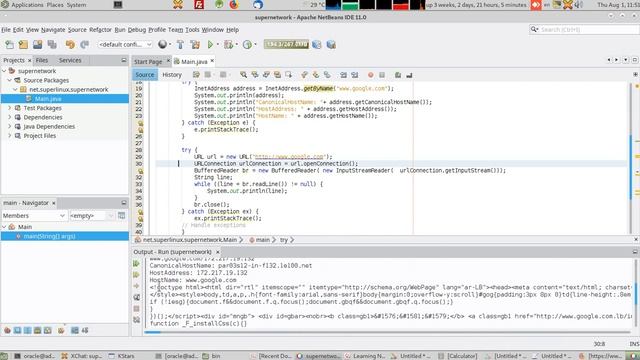The height and width of the screenshot is (360, 640).
Task: Toggle Bookmark icon in editor toolbar
Action: [x=327, y=75]
